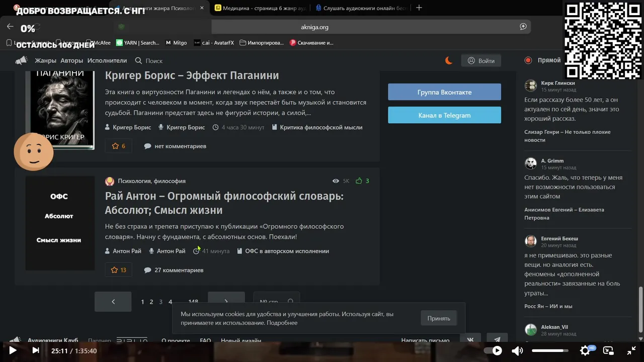Skip to next video in player

[x=36, y=350]
